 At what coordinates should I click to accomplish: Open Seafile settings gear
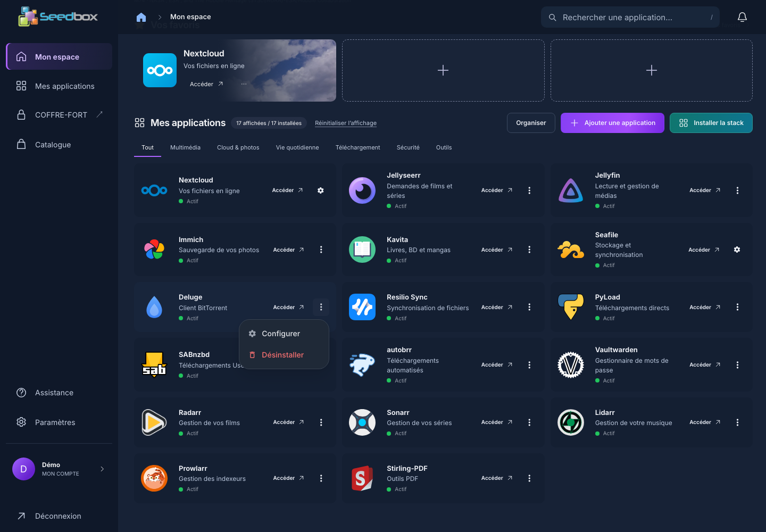point(737,250)
